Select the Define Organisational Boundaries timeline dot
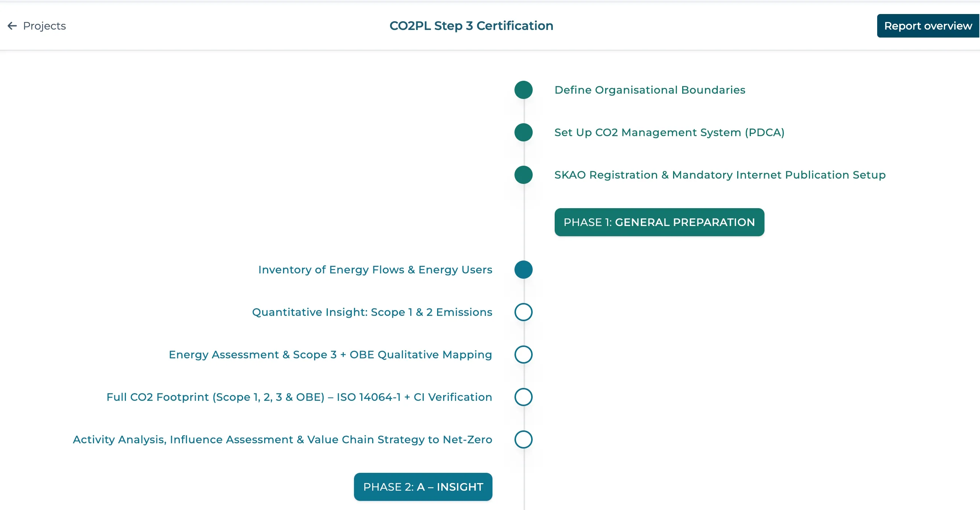This screenshot has width=980, height=510. (x=523, y=90)
